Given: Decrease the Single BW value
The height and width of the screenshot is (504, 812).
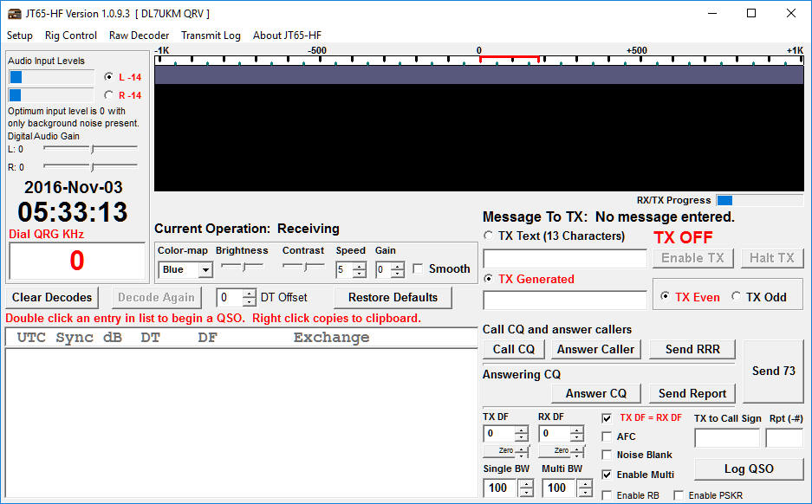Looking at the screenshot, I should tap(526, 493).
